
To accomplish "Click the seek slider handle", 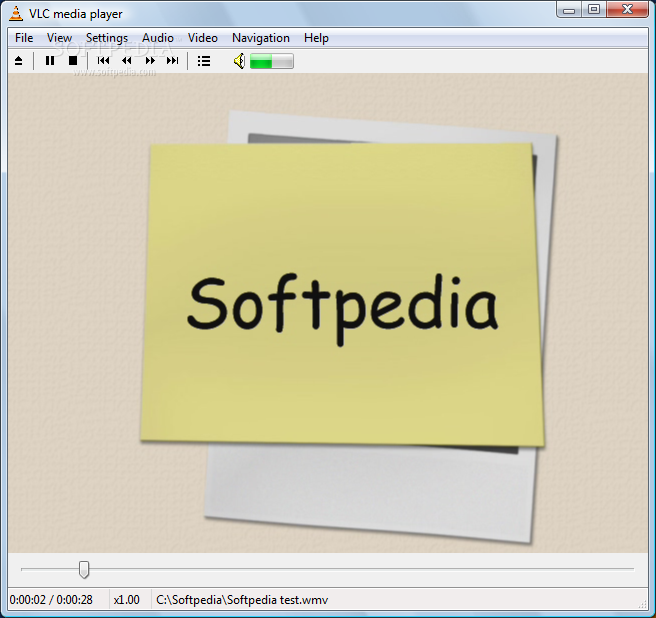I will click(84, 569).
